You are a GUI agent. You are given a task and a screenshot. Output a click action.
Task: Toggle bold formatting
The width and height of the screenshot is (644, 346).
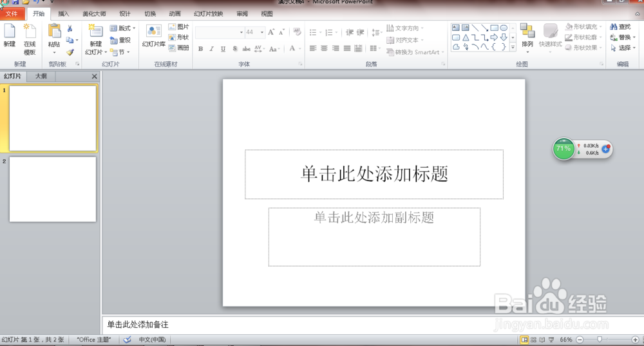click(x=200, y=49)
